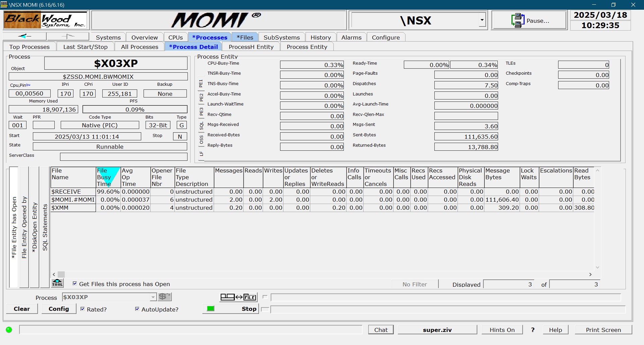Click the No Filter button
The height and width of the screenshot is (345, 644).
click(415, 284)
